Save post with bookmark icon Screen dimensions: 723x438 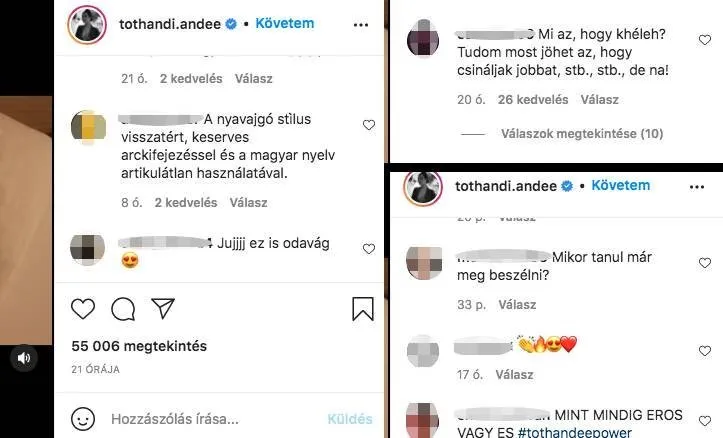pos(363,308)
